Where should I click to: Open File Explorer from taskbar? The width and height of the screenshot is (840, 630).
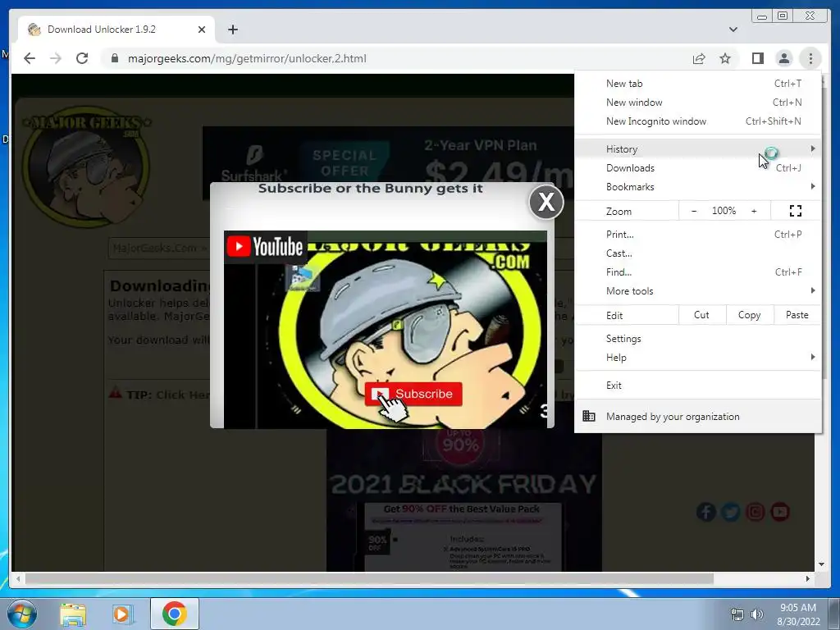pos(73,614)
